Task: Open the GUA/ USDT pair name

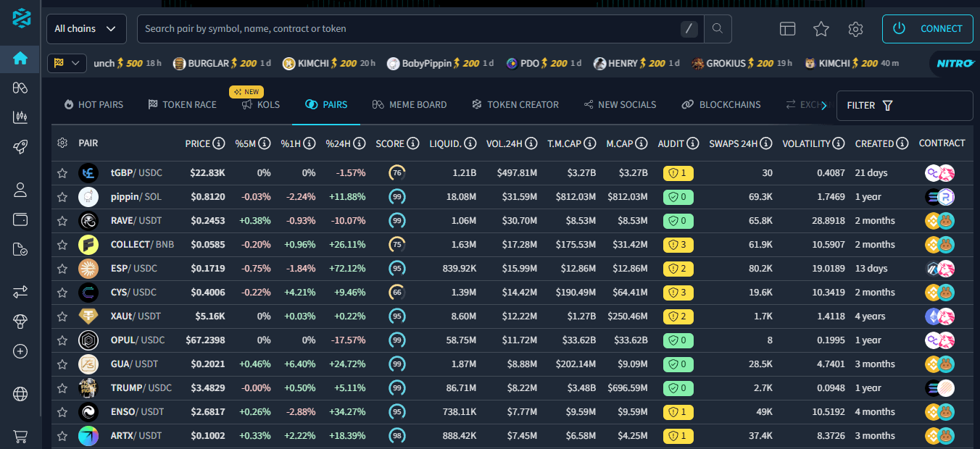Action: click(134, 364)
